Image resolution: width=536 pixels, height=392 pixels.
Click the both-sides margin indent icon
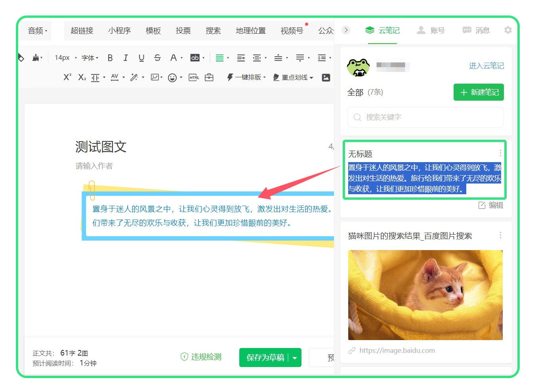point(257,58)
